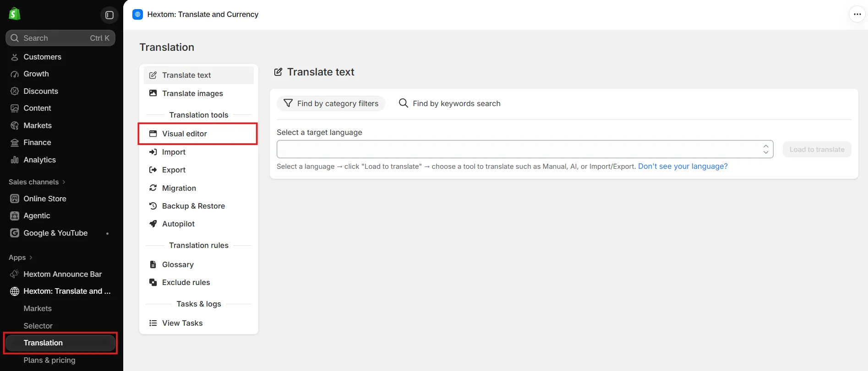Click the Growth gauge icon
The width and height of the screenshot is (868, 371).
coord(15,74)
